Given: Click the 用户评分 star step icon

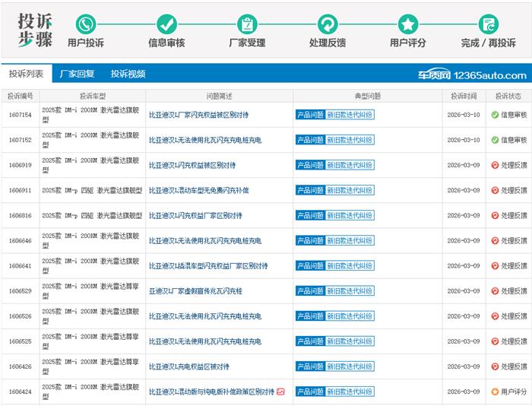Looking at the screenshot, I should 408,24.
